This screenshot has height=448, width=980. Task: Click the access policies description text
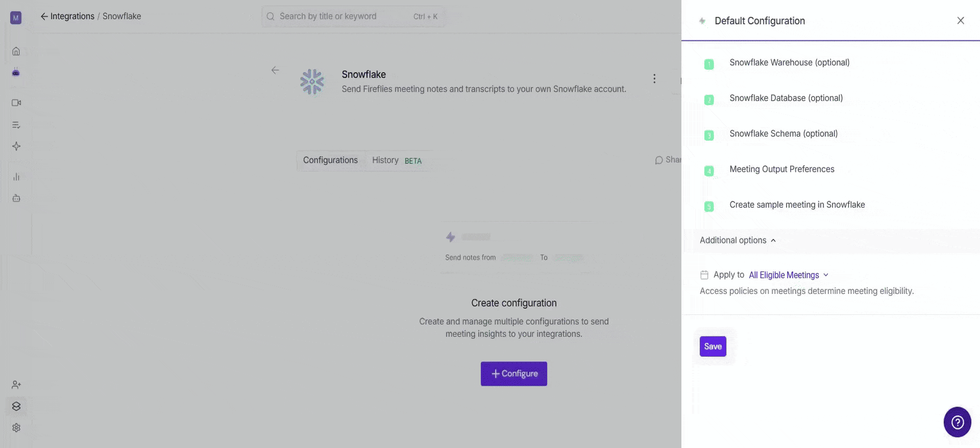tap(806, 291)
